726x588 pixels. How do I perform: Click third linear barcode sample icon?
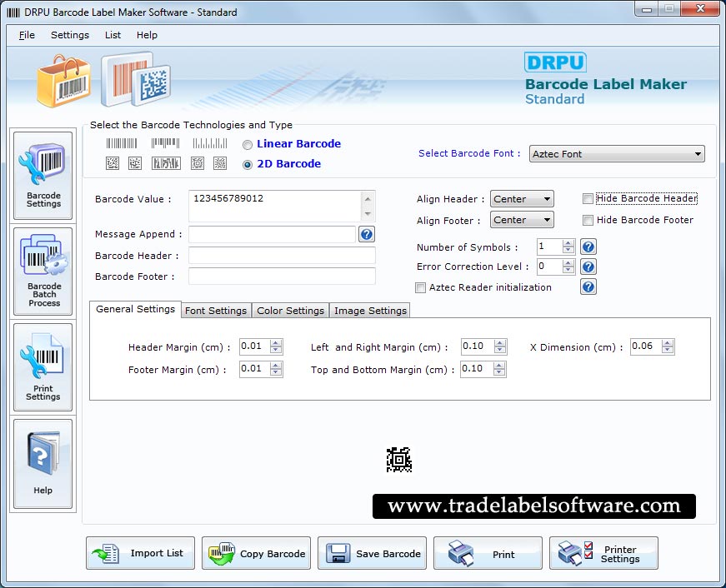coord(210,143)
